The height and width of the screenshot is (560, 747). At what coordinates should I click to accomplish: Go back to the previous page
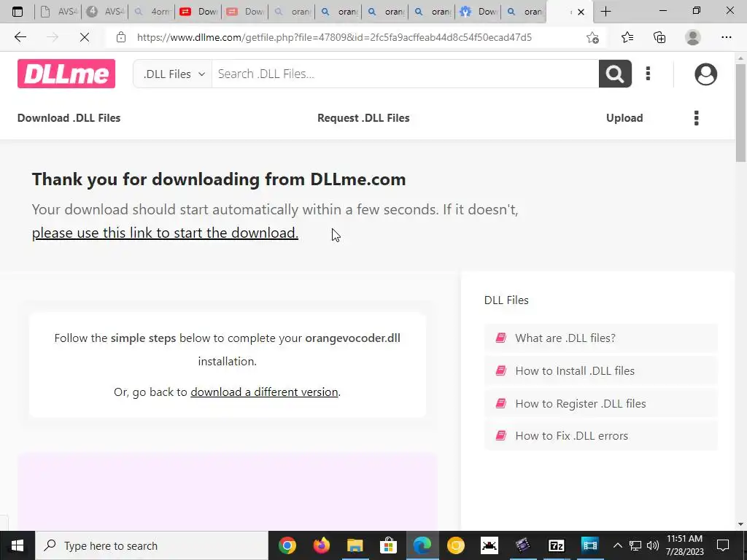pos(20,37)
